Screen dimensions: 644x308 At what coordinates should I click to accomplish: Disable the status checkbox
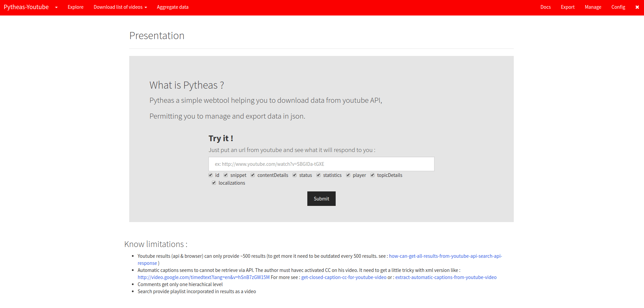295,175
